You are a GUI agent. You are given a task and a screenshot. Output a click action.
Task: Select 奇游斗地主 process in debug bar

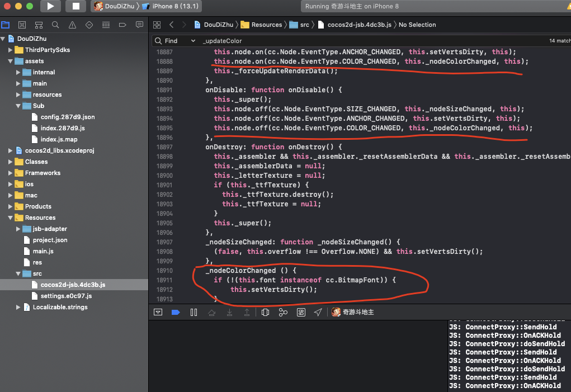353,312
